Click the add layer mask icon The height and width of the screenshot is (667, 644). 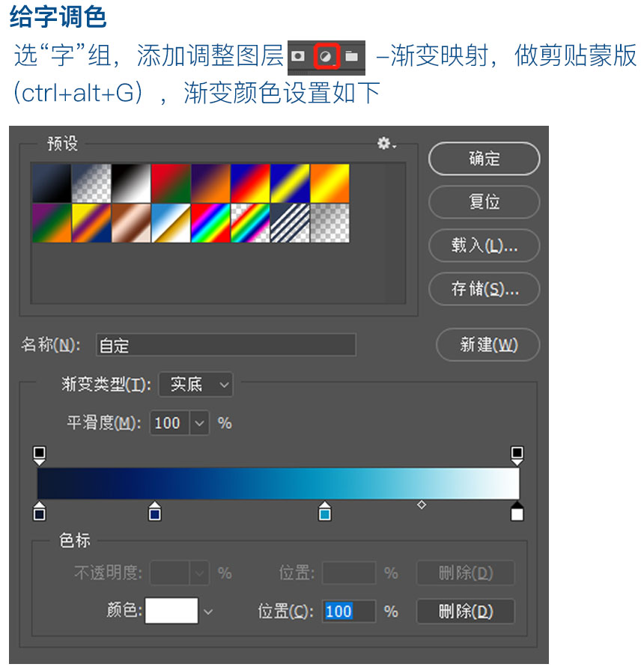[297, 56]
